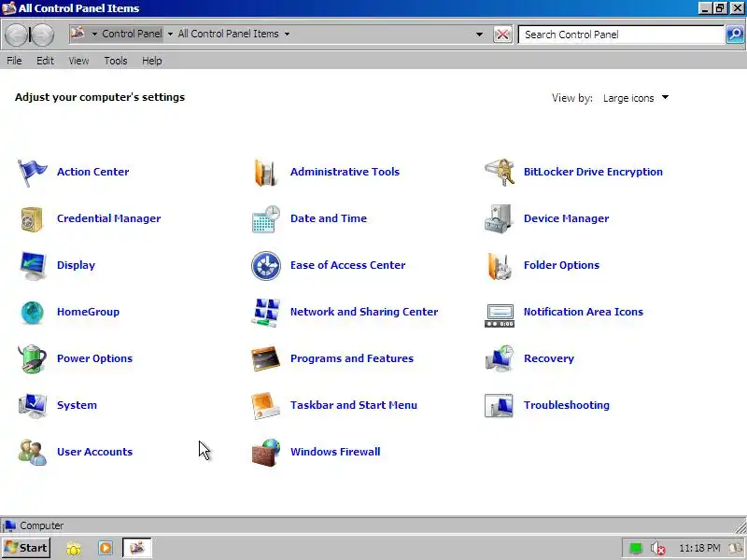Click the tray icon right of the clock

(x=736, y=548)
